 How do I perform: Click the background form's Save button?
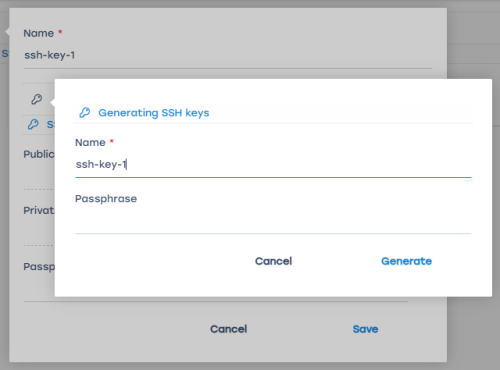(365, 329)
